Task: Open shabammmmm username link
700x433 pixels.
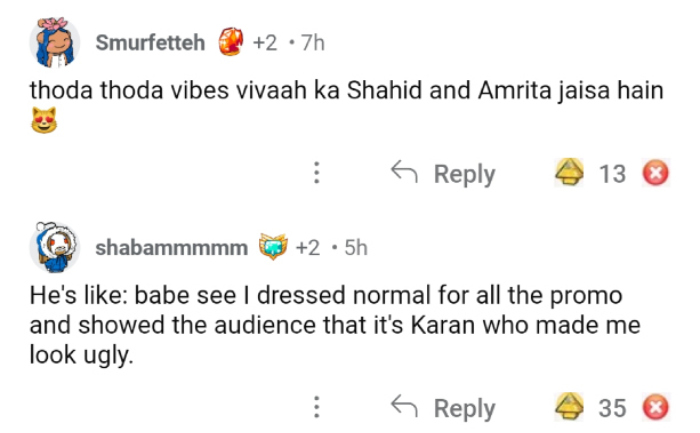Action: 172,248
